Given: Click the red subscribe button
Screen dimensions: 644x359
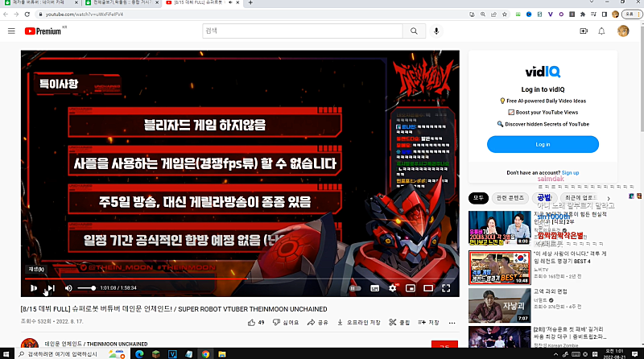Looking at the screenshot, I should click(x=444, y=345).
